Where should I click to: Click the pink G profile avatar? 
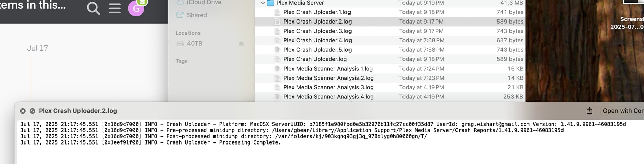click(136, 8)
